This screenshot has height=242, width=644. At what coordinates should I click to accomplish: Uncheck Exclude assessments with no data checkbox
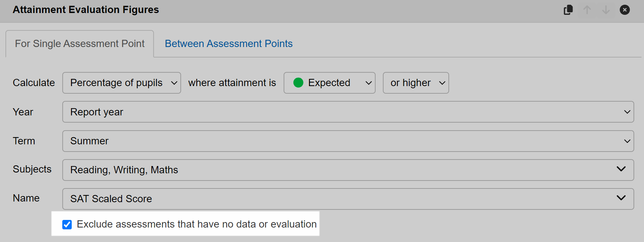(67, 225)
